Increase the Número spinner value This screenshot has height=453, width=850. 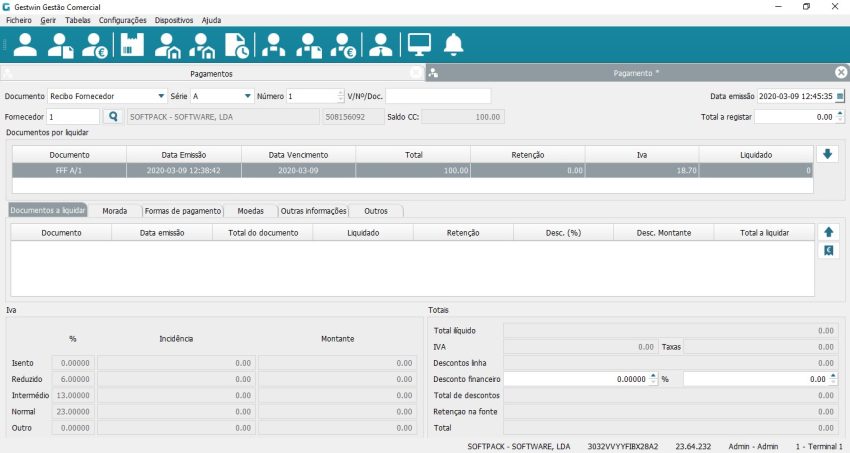(x=341, y=93)
